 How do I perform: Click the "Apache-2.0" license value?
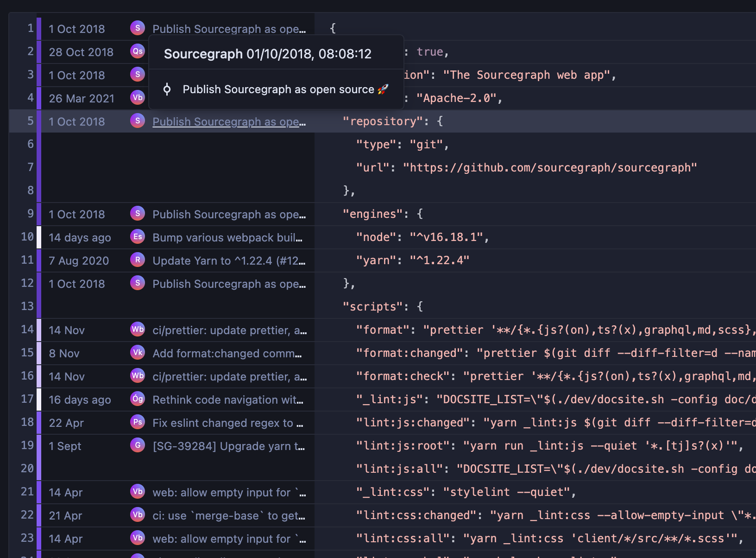click(456, 98)
